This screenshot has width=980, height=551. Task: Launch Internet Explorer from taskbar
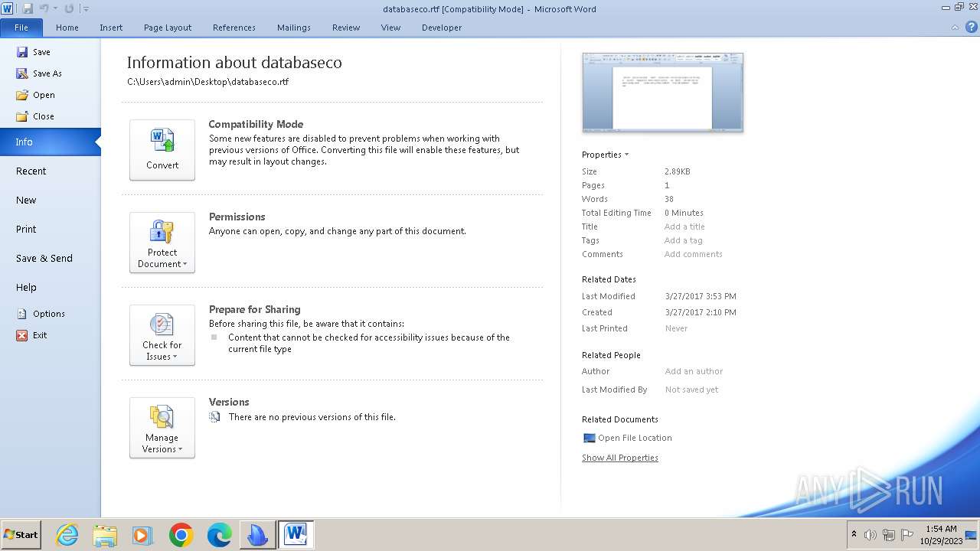pyautogui.click(x=67, y=535)
